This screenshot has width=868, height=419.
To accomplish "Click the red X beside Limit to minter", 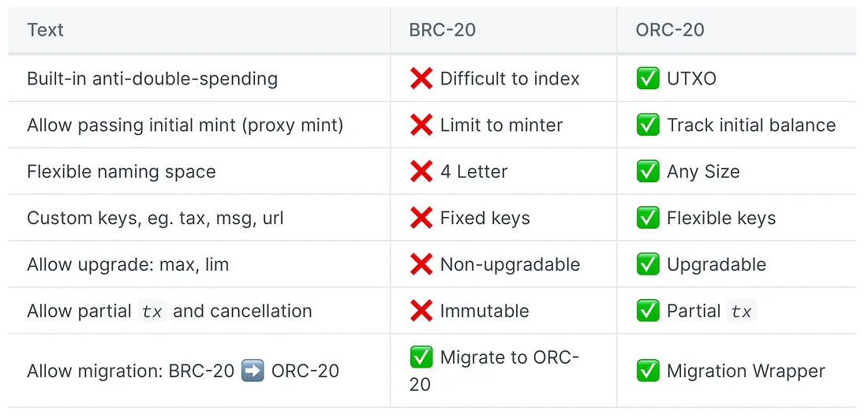I will point(421,125).
